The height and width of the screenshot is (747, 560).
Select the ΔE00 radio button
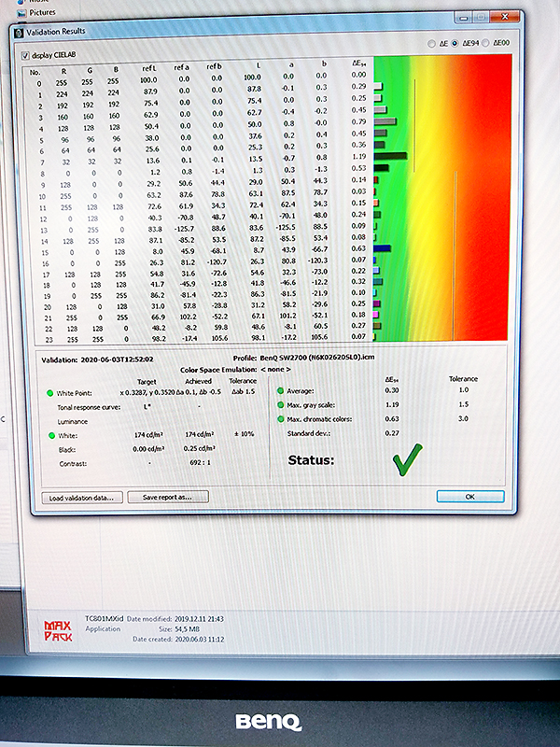click(x=485, y=43)
